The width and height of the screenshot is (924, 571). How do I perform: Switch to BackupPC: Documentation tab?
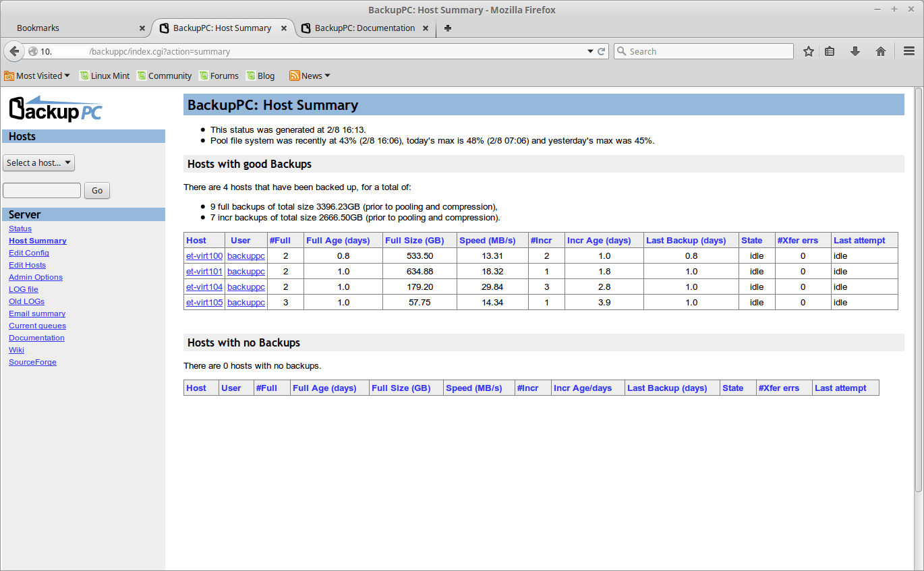click(365, 28)
